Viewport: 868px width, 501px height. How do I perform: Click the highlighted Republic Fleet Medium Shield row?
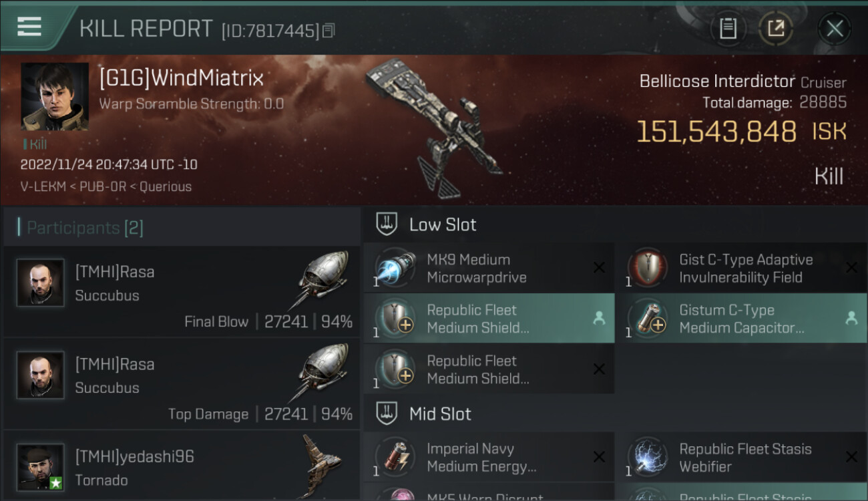tap(489, 319)
